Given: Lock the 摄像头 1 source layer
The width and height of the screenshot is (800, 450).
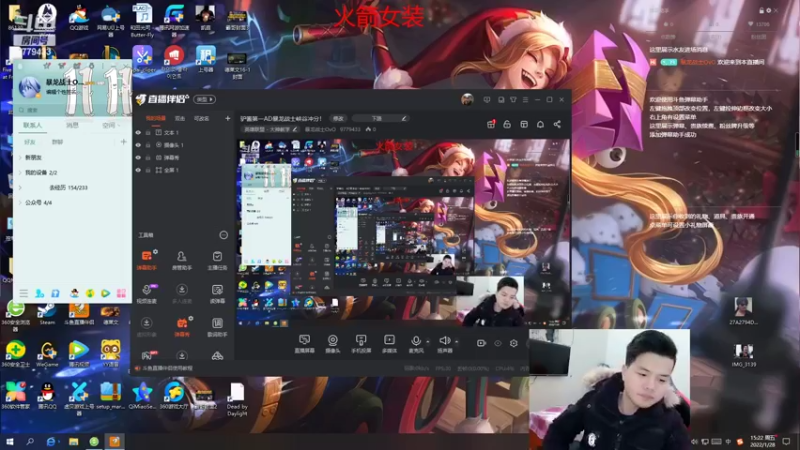Looking at the screenshot, I should tap(148, 145).
